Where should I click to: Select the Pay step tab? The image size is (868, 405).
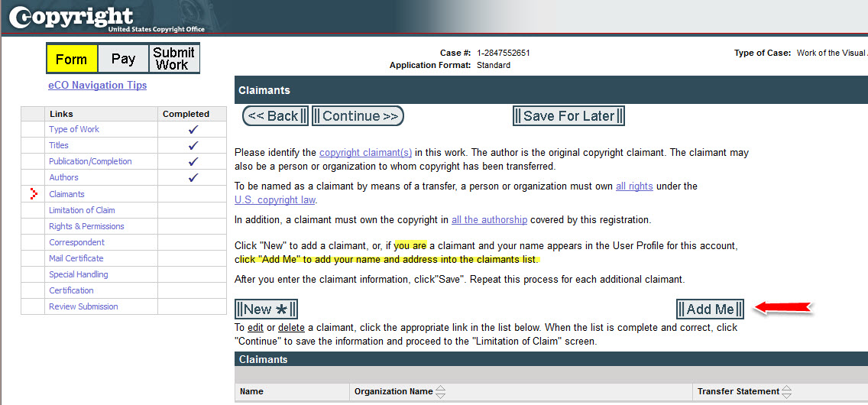(123, 59)
